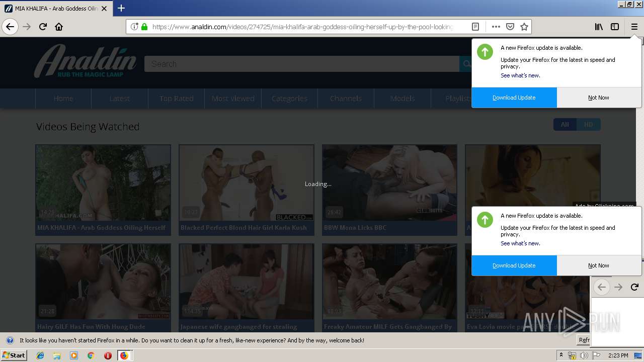The height and width of the screenshot is (362, 644).
Task: Open volume control in system tray
Action: [x=584, y=355]
